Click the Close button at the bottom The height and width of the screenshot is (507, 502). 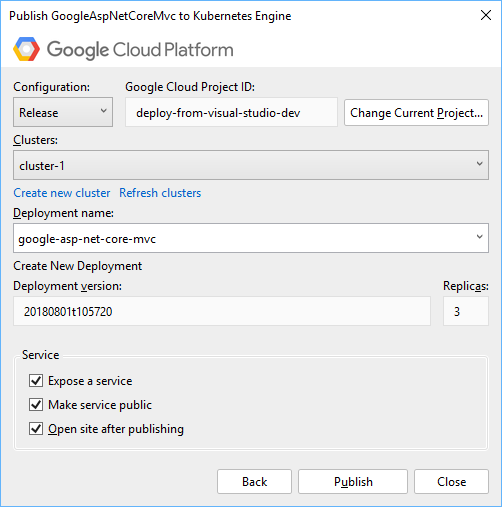(451, 482)
